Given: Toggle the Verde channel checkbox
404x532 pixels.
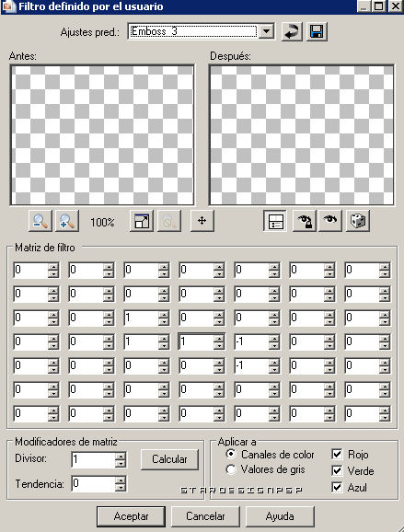Looking at the screenshot, I should [x=337, y=470].
